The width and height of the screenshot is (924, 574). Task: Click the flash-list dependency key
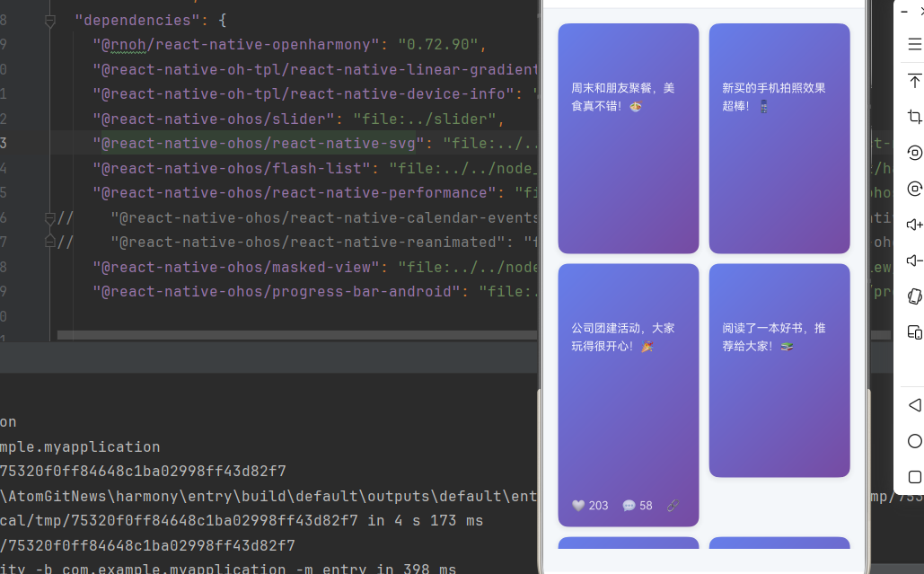232,169
